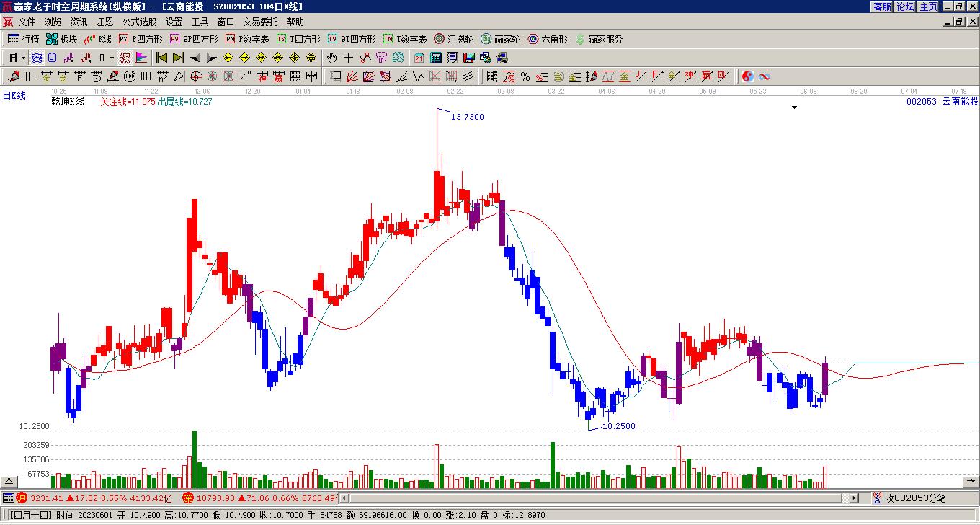Click the 主页 homepage button

pyautogui.click(x=928, y=6)
